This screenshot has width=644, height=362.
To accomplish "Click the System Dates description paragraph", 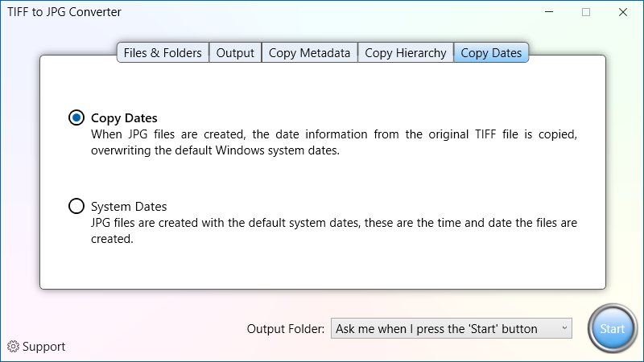I will pyautogui.click(x=334, y=230).
